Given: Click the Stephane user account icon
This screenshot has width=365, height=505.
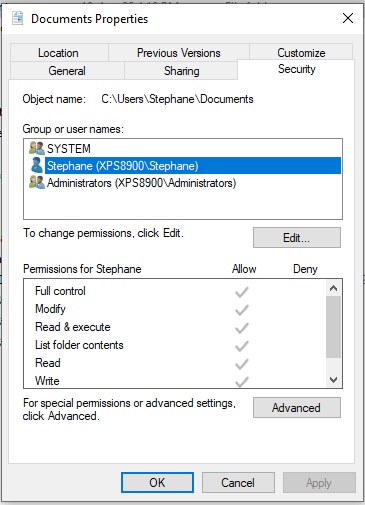Looking at the screenshot, I should pyautogui.click(x=37, y=165).
